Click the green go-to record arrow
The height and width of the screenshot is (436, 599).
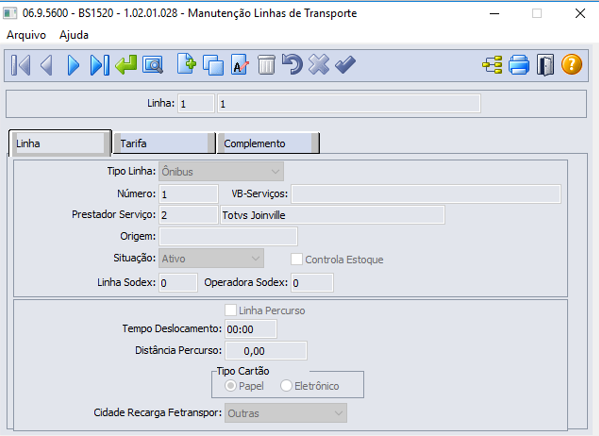126,65
